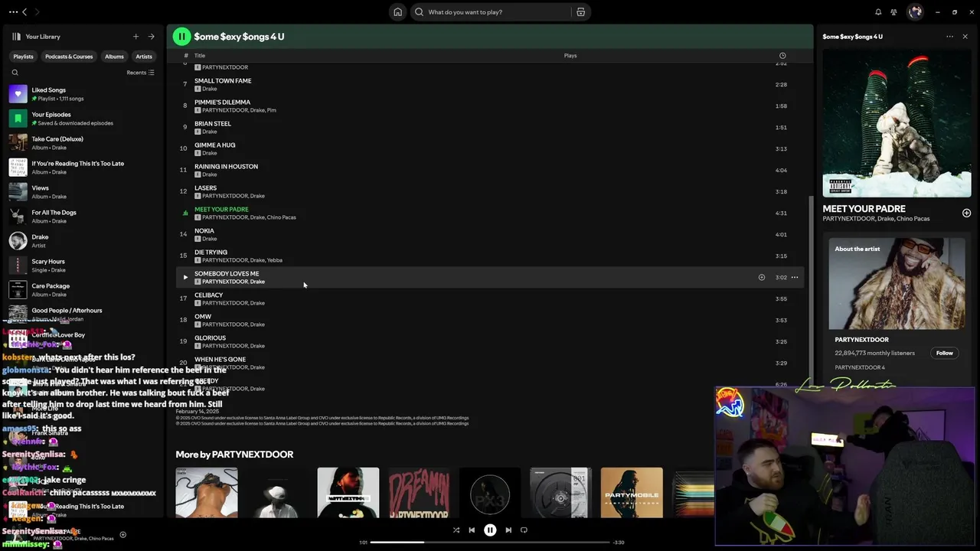
Task: Open Your Episodes in library
Action: click(83, 119)
